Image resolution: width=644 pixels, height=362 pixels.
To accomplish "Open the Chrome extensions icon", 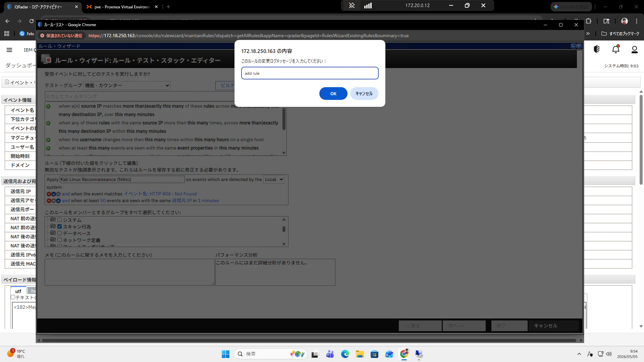I will pos(589,21).
